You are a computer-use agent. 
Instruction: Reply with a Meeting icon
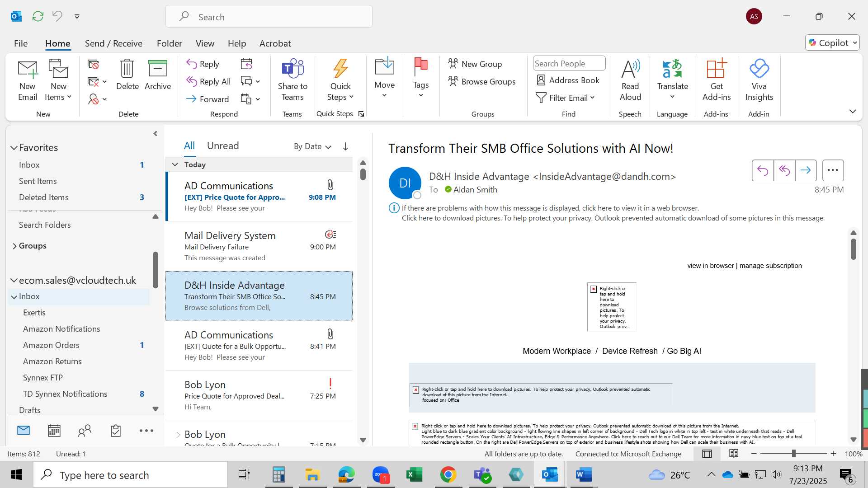pyautogui.click(x=246, y=64)
